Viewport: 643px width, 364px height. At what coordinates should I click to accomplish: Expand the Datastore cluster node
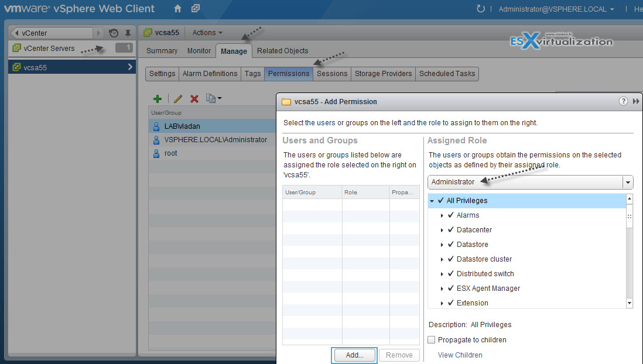point(442,259)
